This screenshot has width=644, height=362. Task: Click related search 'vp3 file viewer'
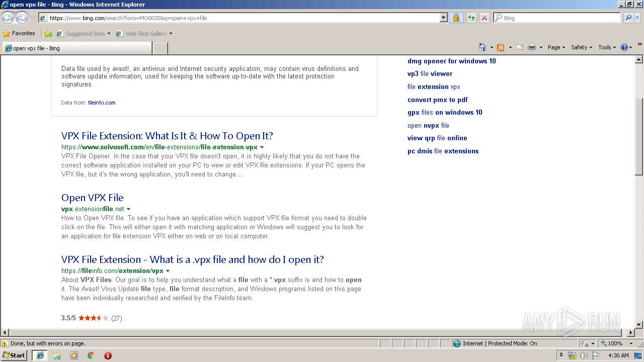(430, 74)
